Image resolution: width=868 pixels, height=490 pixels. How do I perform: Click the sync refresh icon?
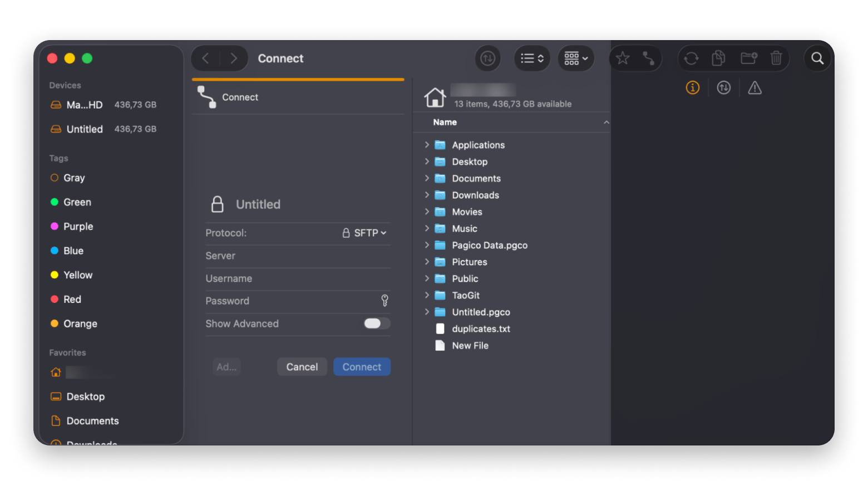691,58
